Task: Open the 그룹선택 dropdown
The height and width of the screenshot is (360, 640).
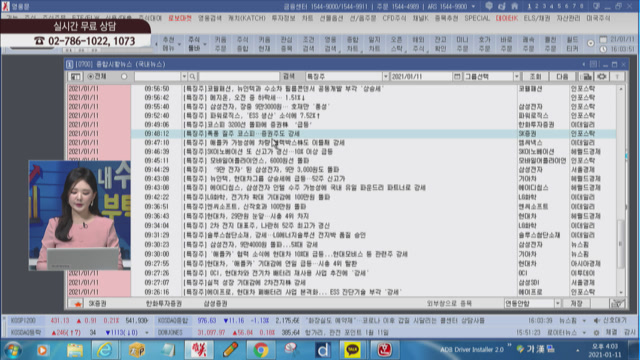Action: tap(516, 76)
